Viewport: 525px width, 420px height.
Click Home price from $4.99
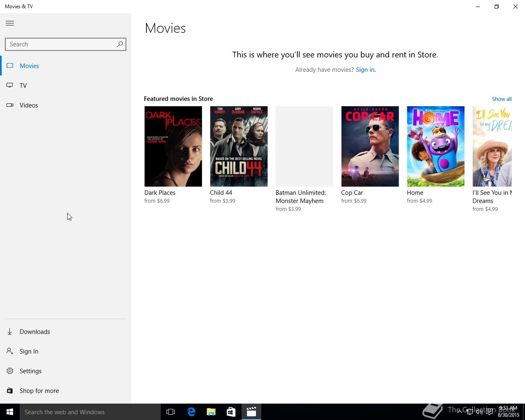pos(420,201)
